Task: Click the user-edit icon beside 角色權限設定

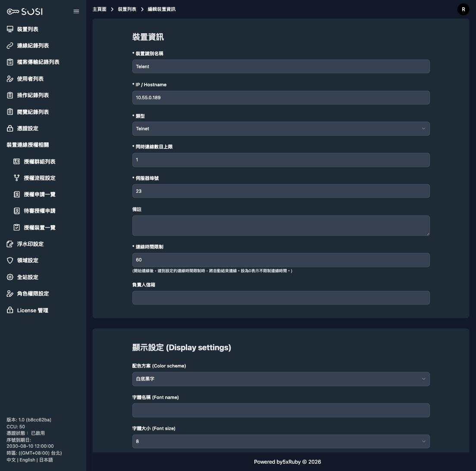Action: (10, 294)
